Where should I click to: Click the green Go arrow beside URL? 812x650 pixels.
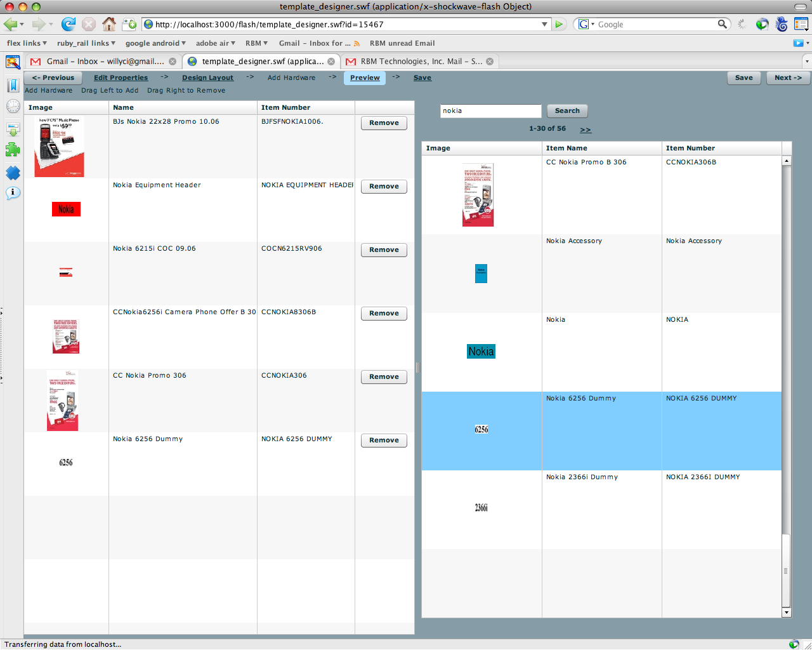tap(559, 24)
